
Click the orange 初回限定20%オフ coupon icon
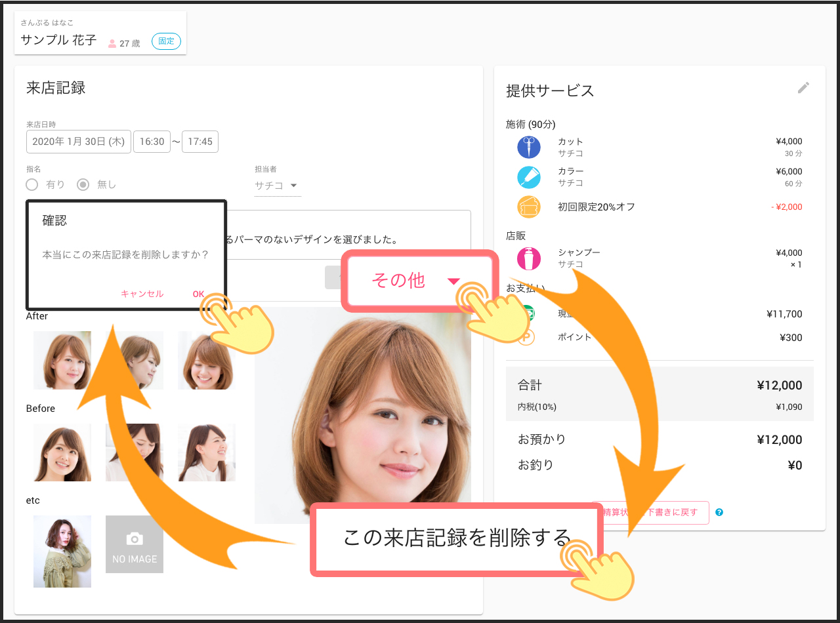(x=528, y=207)
